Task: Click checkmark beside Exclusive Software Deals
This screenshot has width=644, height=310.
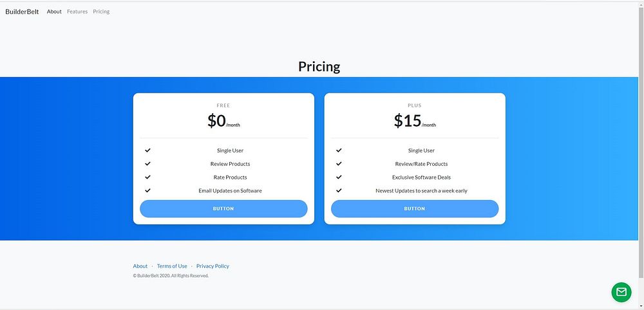Action: click(x=339, y=177)
